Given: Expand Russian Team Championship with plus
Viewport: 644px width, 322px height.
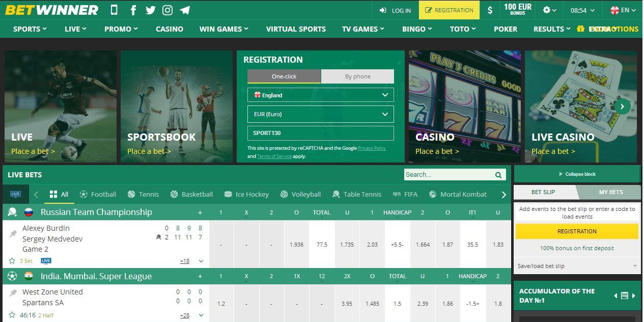Looking at the screenshot, I should (200, 212).
